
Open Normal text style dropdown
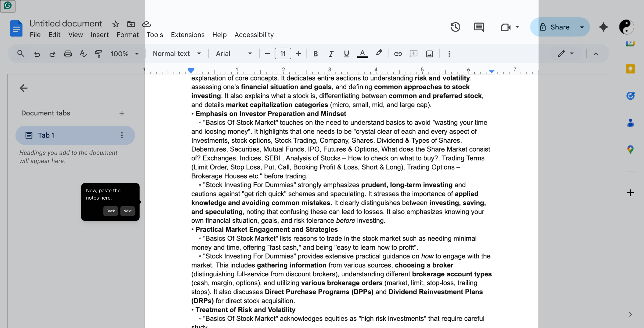(177, 54)
